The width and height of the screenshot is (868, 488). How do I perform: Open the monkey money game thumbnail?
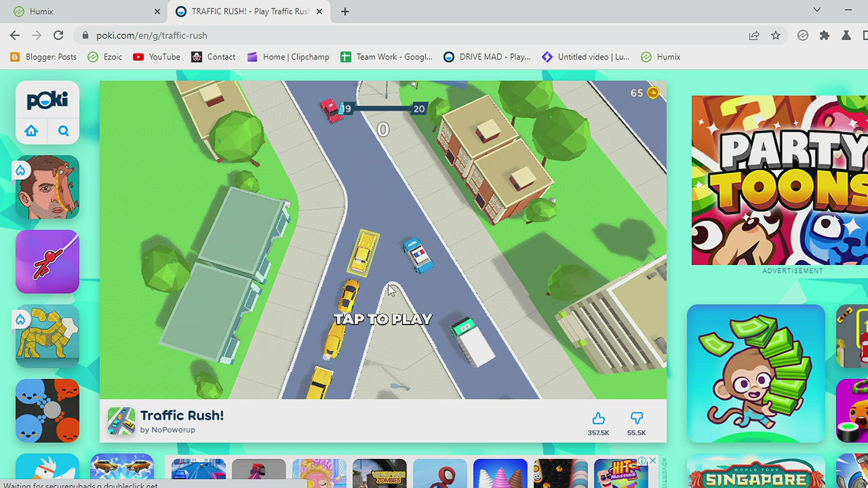755,373
